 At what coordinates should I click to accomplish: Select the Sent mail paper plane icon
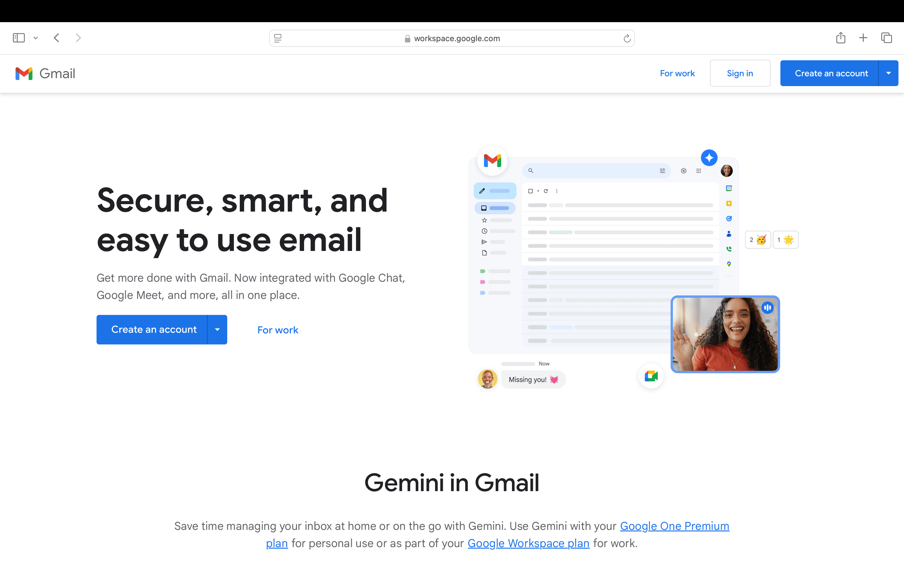point(484,242)
